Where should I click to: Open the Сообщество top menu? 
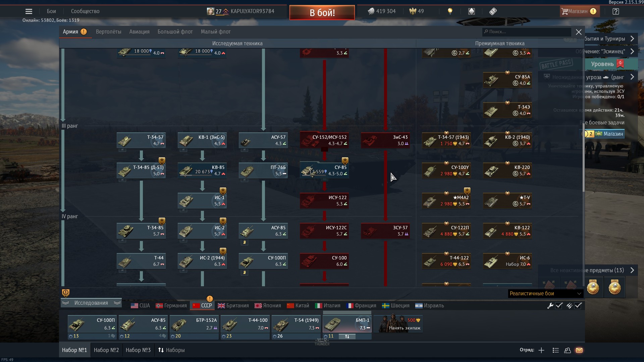click(x=85, y=11)
